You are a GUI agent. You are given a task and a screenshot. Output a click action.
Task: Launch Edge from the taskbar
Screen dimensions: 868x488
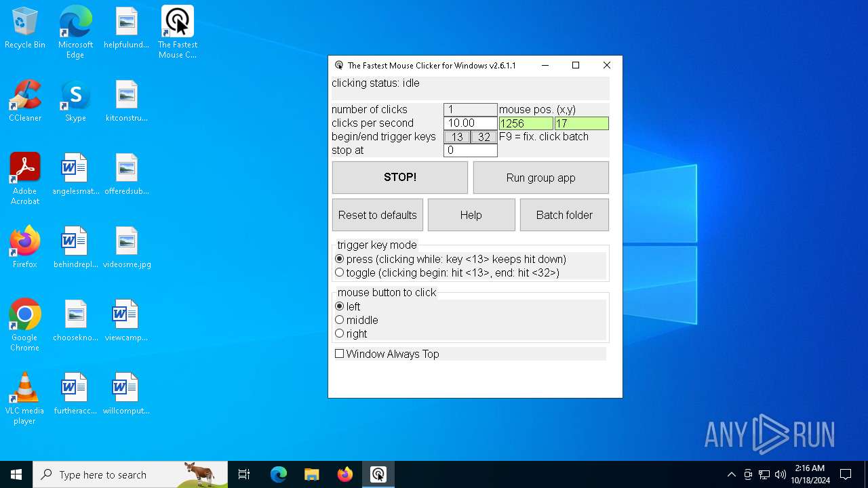click(x=279, y=474)
